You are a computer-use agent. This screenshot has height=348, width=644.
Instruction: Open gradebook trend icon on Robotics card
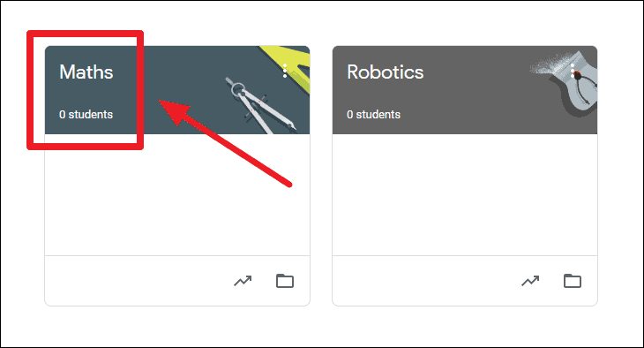pos(530,281)
